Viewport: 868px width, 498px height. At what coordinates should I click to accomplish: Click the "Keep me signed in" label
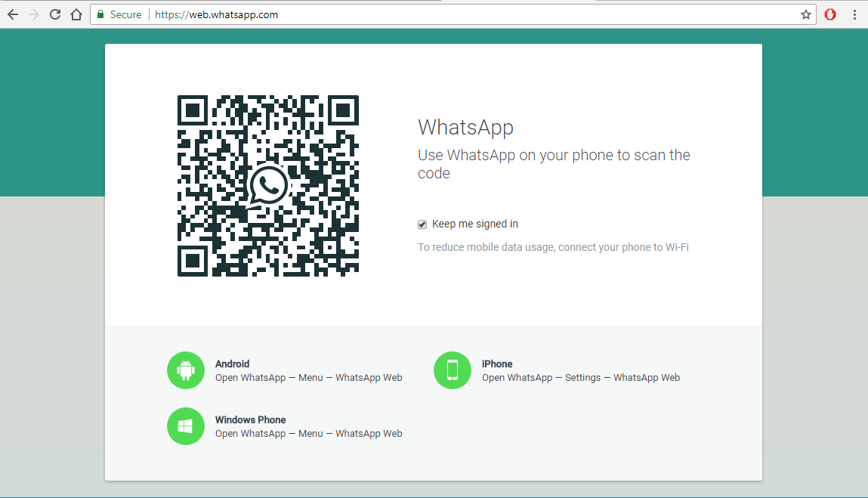(475, 224)
